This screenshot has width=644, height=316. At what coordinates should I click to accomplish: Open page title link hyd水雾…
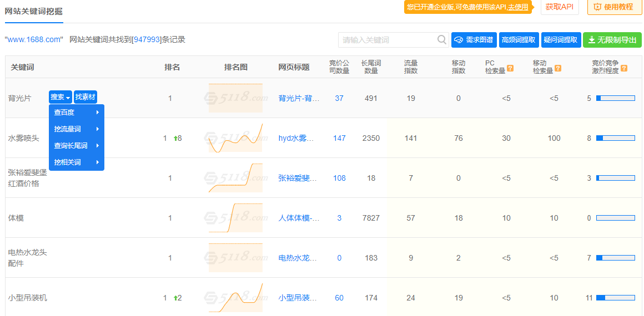pos(296,138)
